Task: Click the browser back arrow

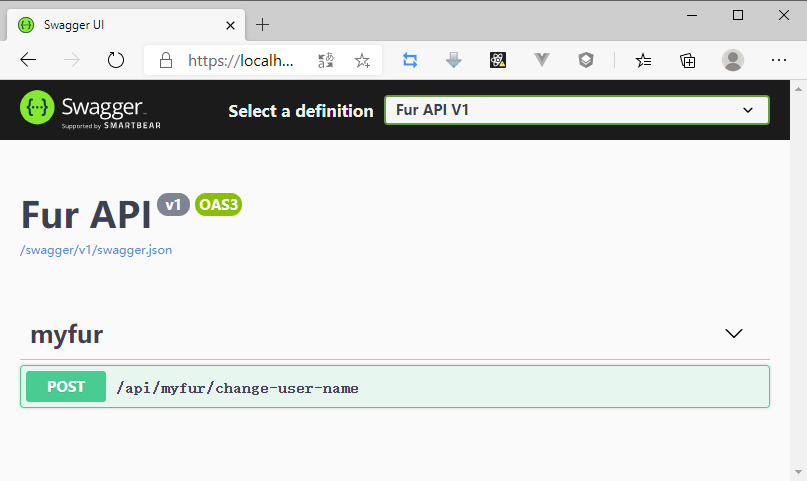Action: [x=28, y=60]
